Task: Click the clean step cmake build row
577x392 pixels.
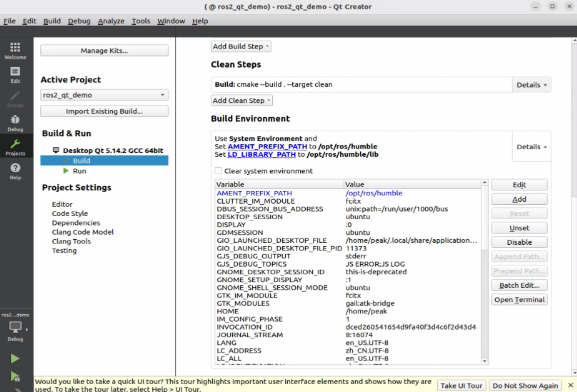Action: point(361,84)
